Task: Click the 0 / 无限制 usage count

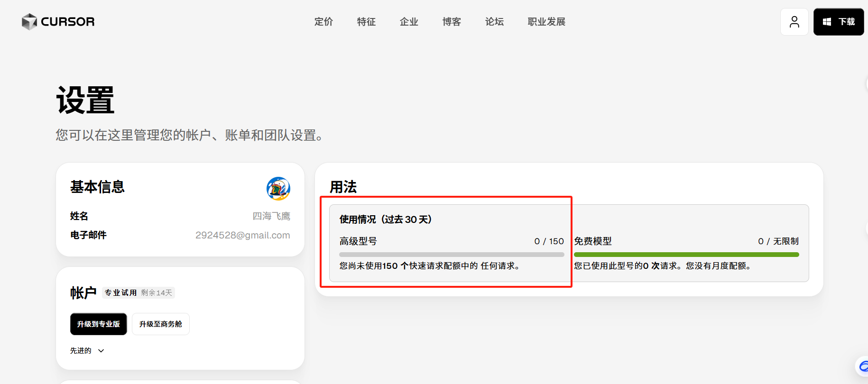Action: [778, 241]
